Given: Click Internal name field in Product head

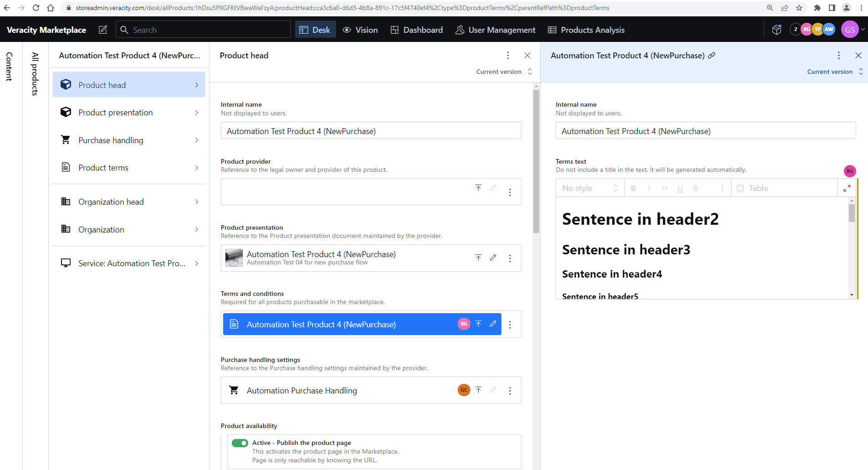Looking at the screenshot, I should coord(371,131).
